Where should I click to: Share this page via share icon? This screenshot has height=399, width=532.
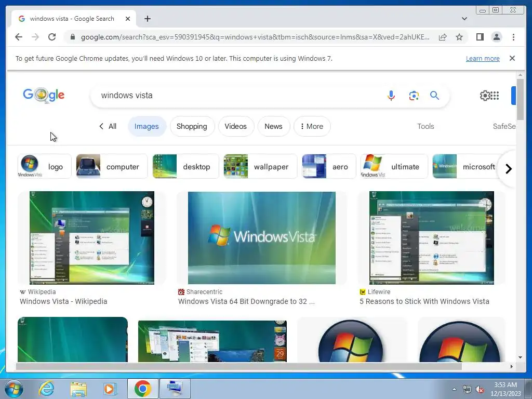[443, 37]
